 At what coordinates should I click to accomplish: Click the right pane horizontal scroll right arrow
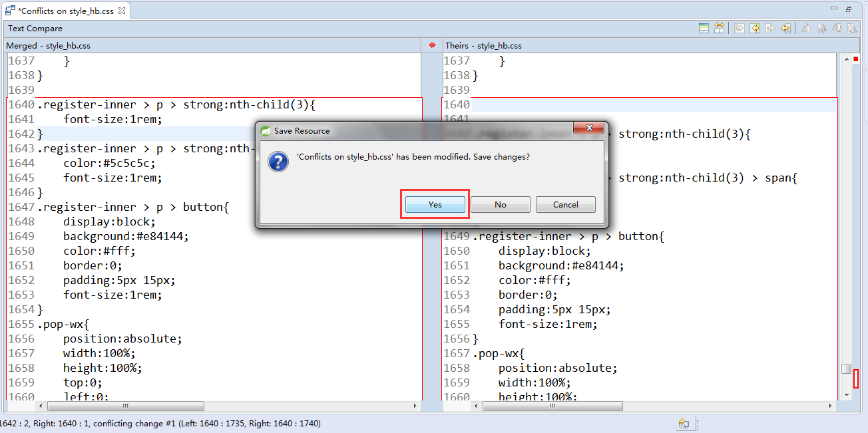[832, 406]
